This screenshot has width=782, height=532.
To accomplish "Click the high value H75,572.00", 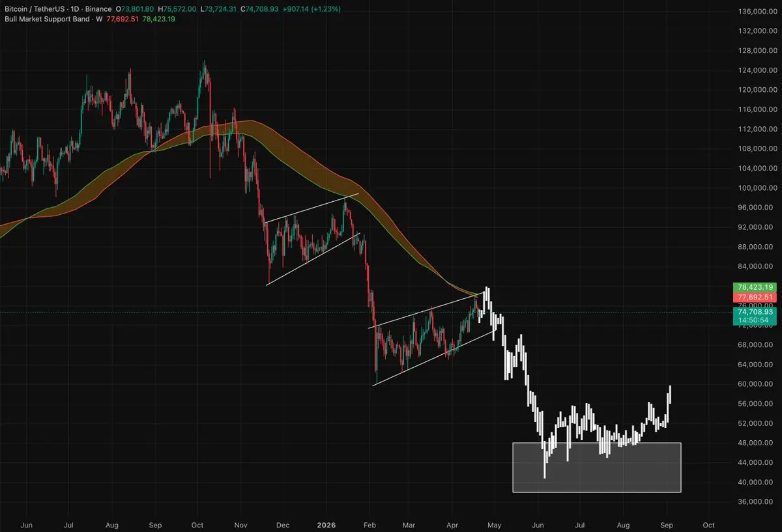I will coord(179,10).
